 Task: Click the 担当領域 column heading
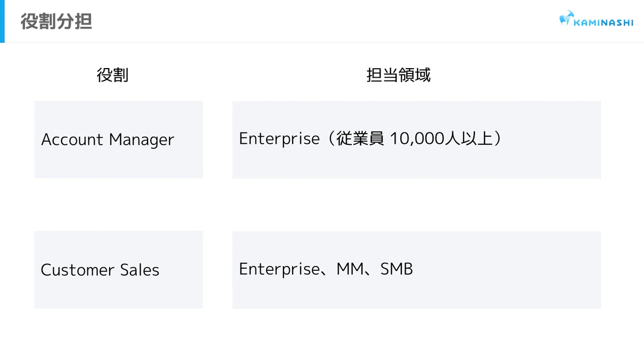point(398,75)
